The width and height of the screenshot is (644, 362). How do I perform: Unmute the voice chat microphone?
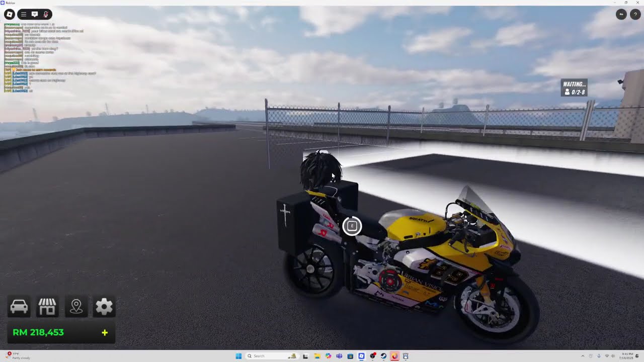[46, 15]
